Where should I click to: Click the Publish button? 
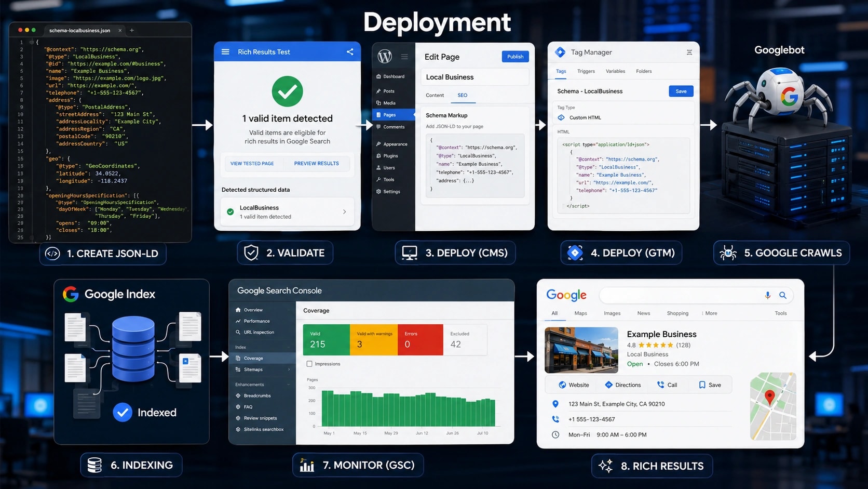(x=515, y=57)
